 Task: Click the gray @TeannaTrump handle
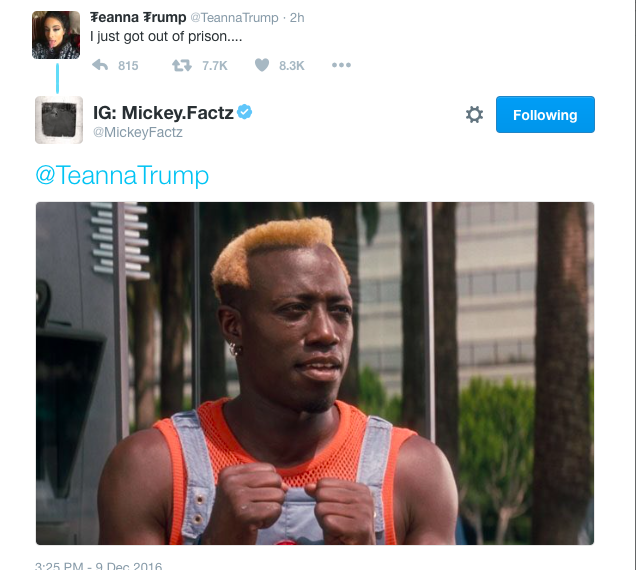[x=234, y=18]
